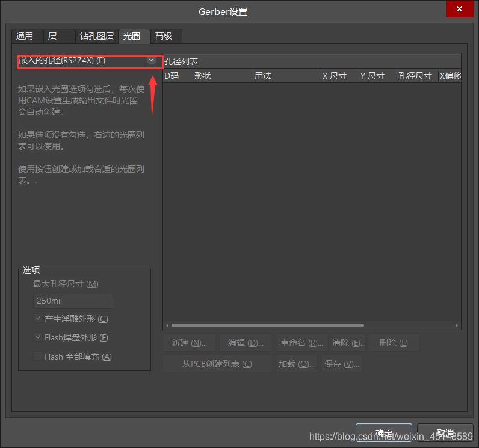Open the 钻孔图层 tab
Screen dimensions: 479x448
97,36
